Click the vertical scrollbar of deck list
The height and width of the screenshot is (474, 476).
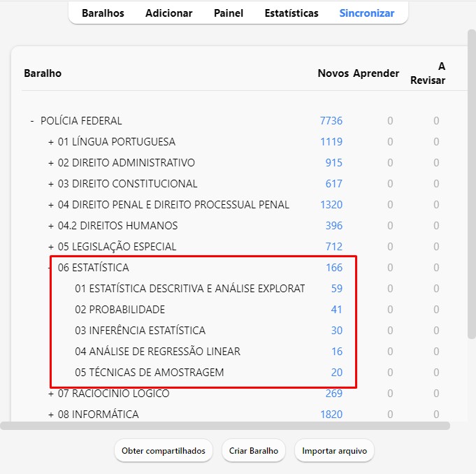pyautogui.click(x=472, y=184)
